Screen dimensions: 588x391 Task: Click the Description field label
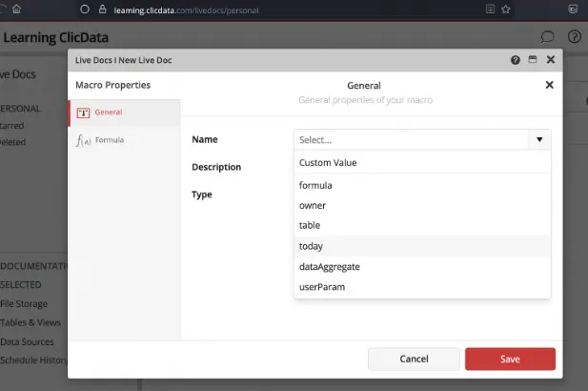pyautogui.click(x=216, y=167)
